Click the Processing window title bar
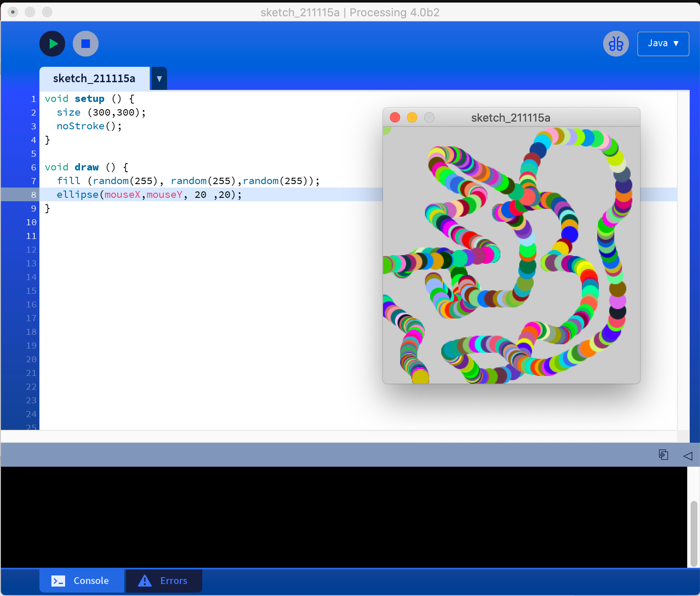The image size is (700, 596). pos(350,12)
